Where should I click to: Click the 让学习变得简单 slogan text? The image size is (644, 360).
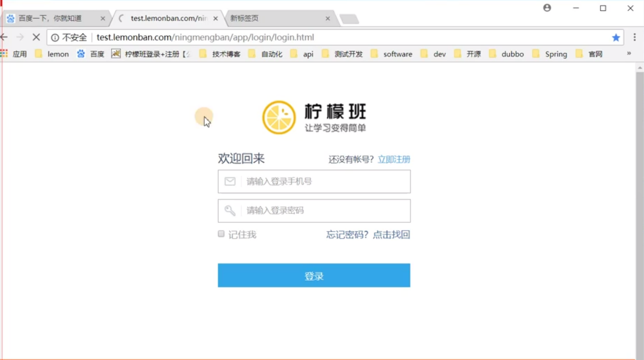[x=335, y=128]
